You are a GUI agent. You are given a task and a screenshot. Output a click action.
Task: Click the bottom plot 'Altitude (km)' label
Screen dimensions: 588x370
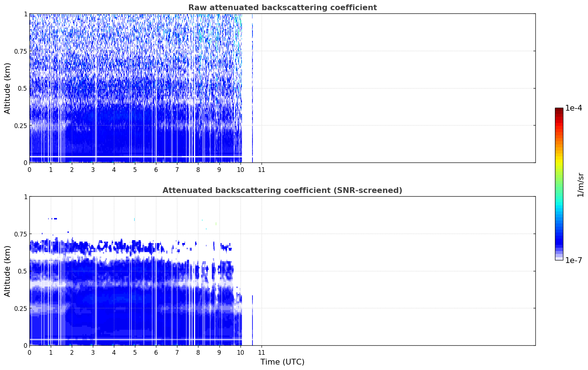8,271
